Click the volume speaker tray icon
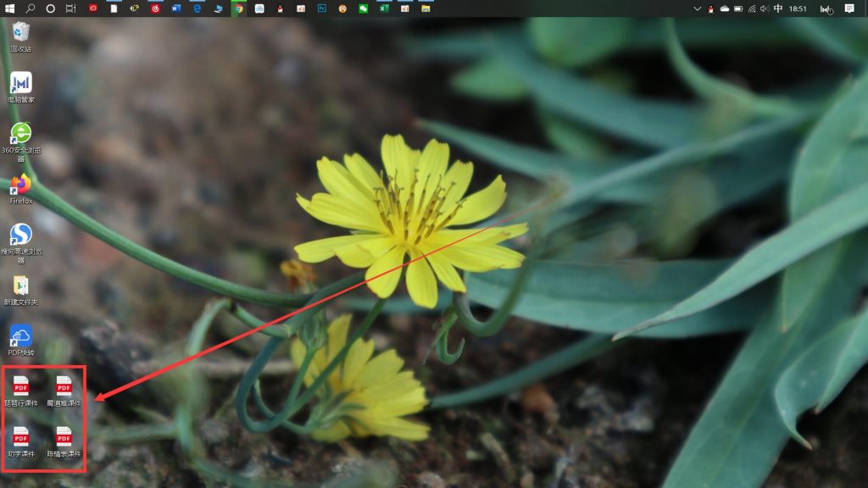The height and width of the screenshot is (488, 868). (x=765, y=8)
